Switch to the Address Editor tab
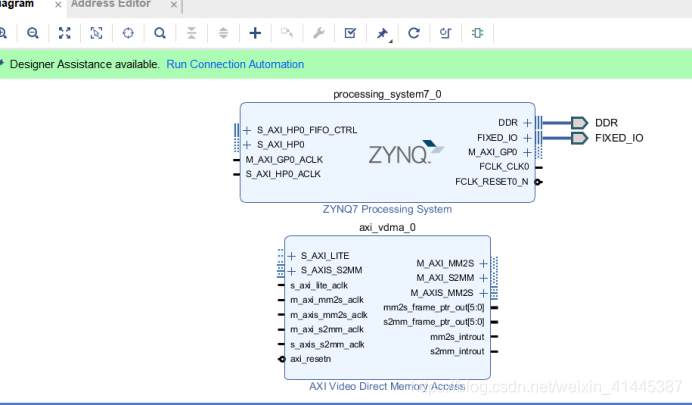 111,4
